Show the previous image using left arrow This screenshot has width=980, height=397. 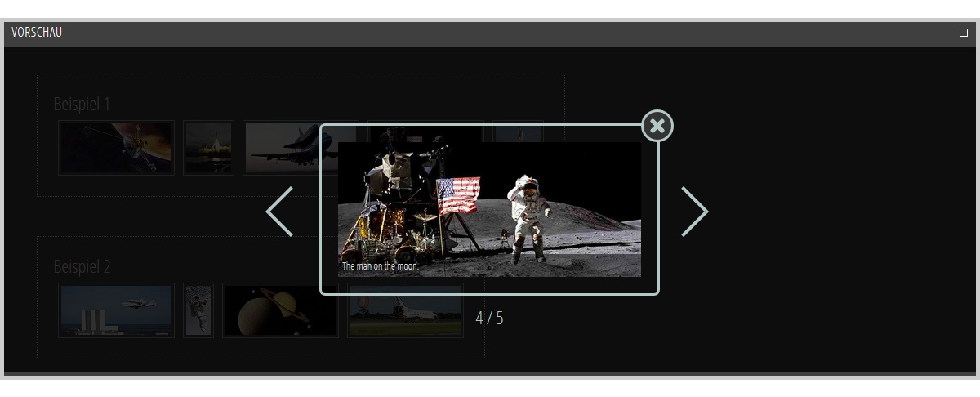pos(279,212)
